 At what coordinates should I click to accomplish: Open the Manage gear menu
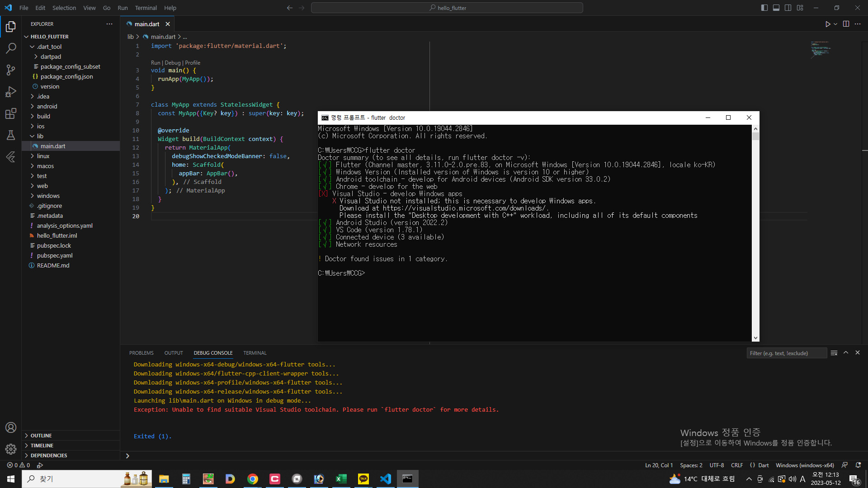point(11,449)
